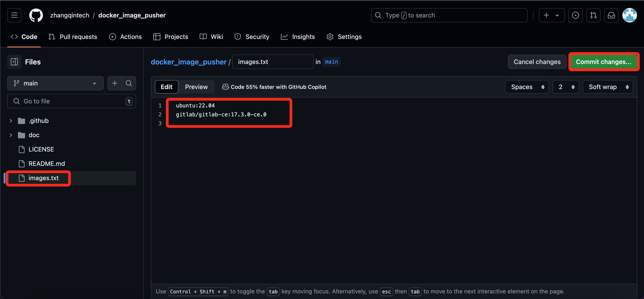Open the Actions tab

pyautogui.click(x=126, y=37)
